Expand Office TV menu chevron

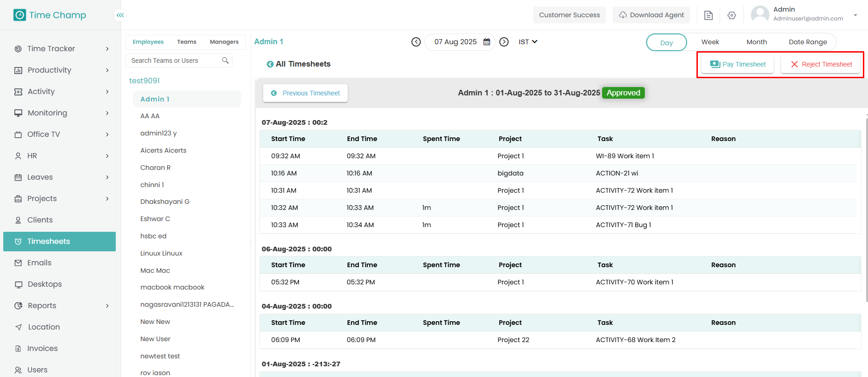pos(107,135)
